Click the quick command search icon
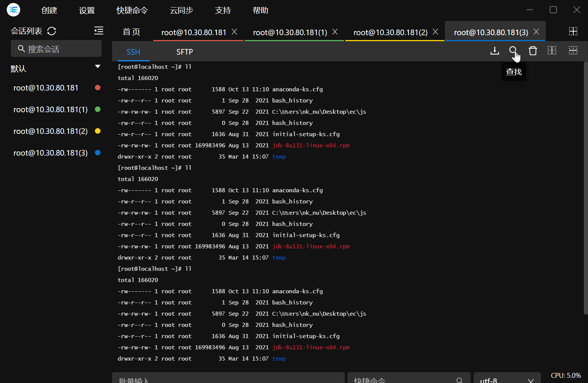 [459, 380]
